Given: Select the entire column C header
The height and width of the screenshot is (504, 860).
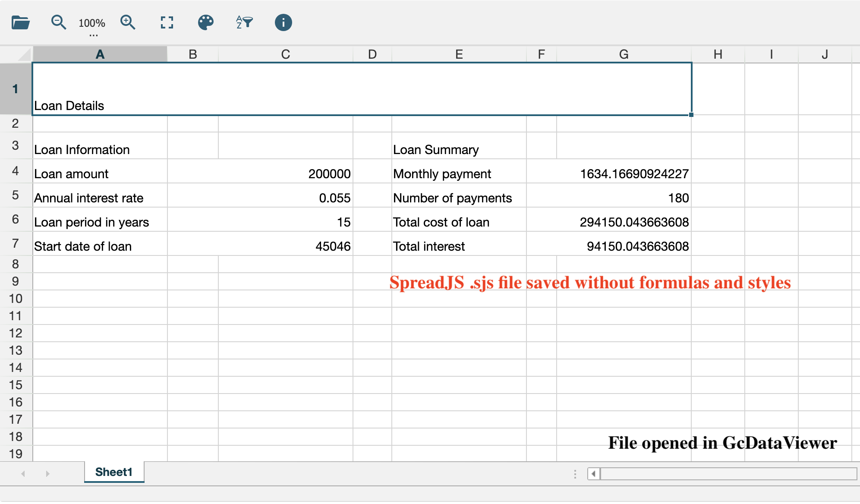Looking at the screenshot, I should pos(285,54).
